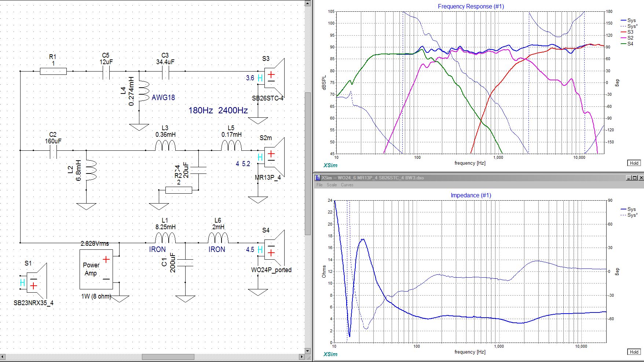Click the schematic horizontal scrollbar thumb

[x=168, y=357]
